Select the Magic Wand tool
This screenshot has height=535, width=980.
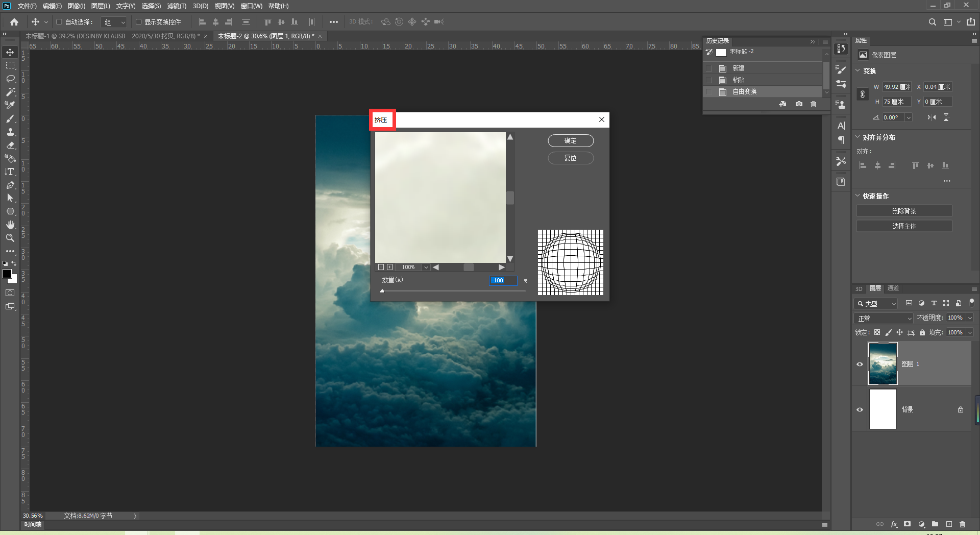tap(10, 92)
